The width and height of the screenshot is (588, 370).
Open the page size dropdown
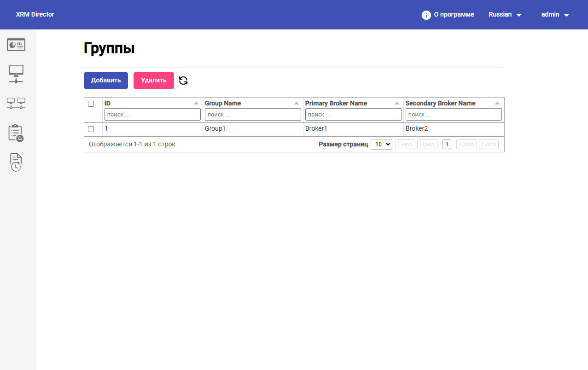point(381,145)
